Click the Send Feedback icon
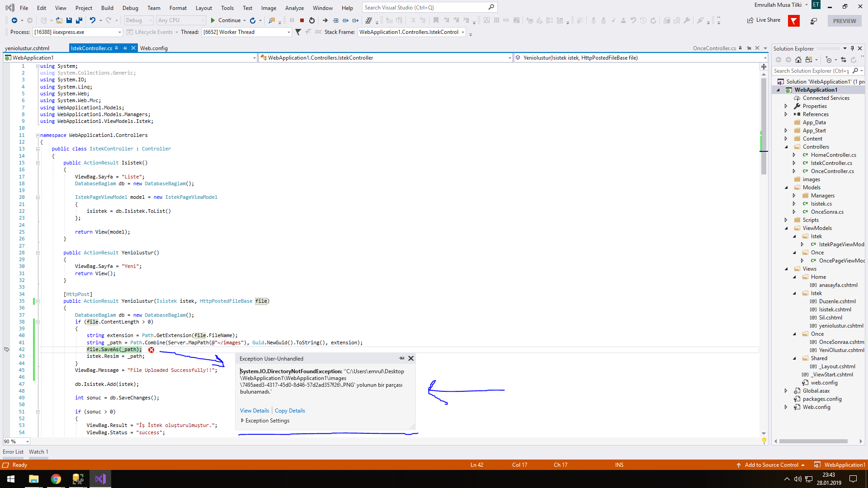The height and width of the screenshot is (488, 868). pyautogui.click(x=814, y=21)
